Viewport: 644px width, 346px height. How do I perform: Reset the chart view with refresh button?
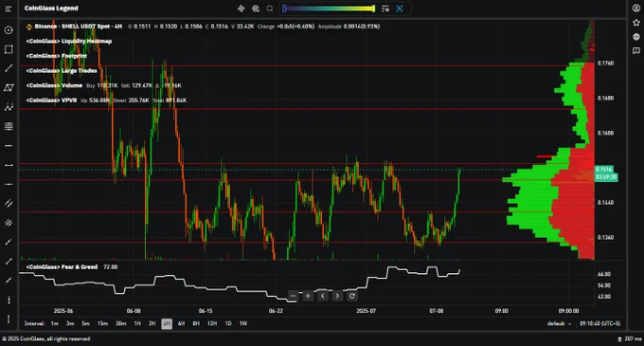352,296
